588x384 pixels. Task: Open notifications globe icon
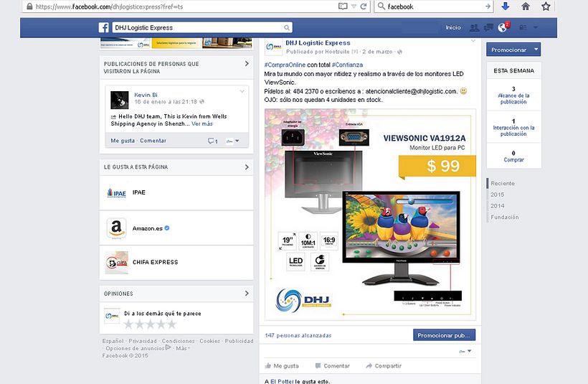(503, 27)
